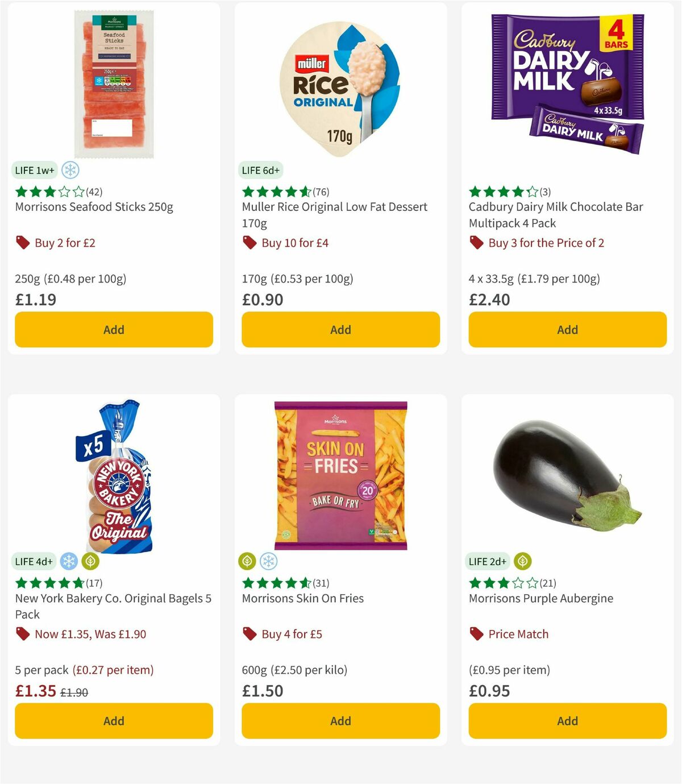The image size is (682, 784).
Task: Click the tag icon beside 'Price Match' on aubergine
Action: [x=476, y=633]
